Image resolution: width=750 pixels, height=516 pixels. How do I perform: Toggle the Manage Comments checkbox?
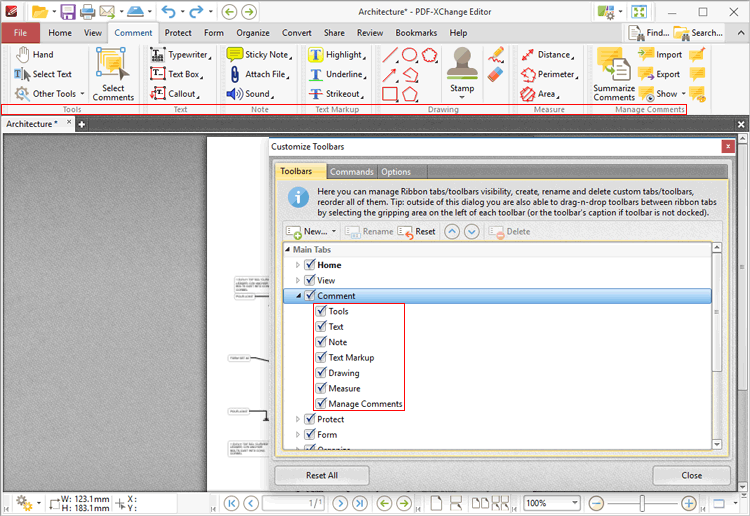coord(321,403)
